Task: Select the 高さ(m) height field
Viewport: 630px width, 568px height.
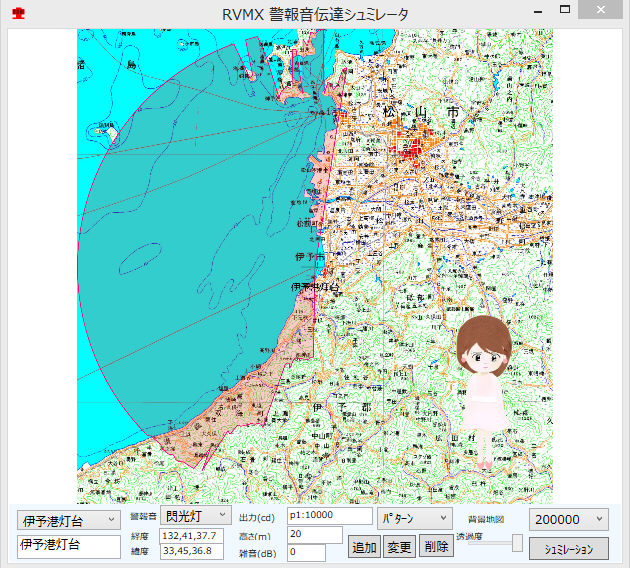Action: click(314, 534)
